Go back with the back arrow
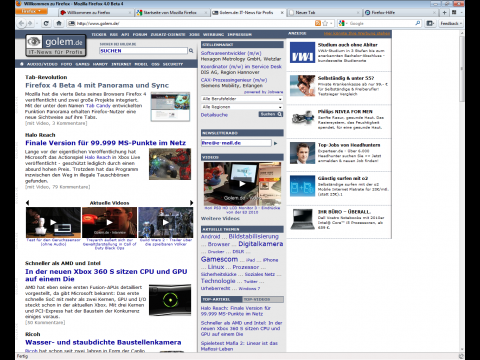This screenshot has width=480, height=360. [21, 23]
